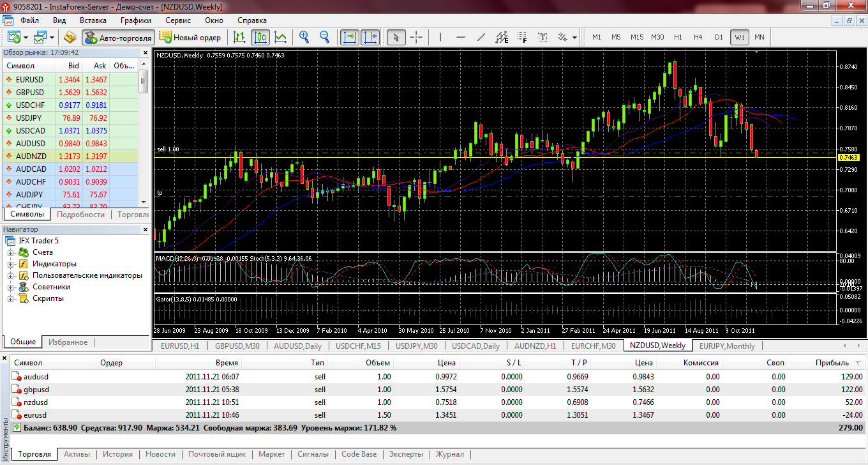
Task: Switch chart to bar chart mode
Action: tap(240, 37)
